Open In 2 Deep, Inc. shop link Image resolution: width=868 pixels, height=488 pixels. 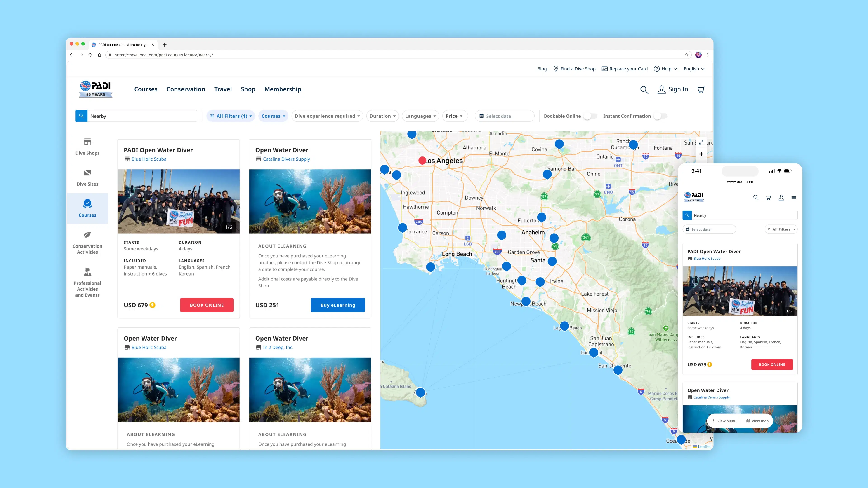click(x=278, y=347)
